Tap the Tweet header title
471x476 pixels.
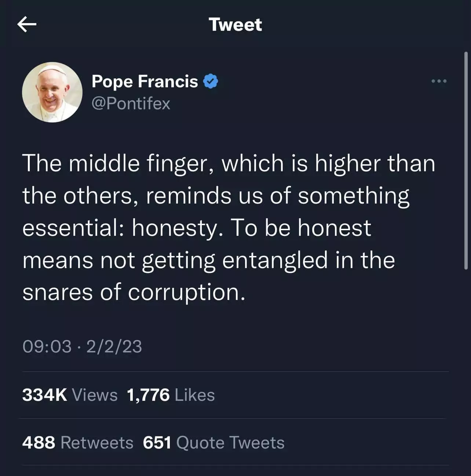(235, 25)
